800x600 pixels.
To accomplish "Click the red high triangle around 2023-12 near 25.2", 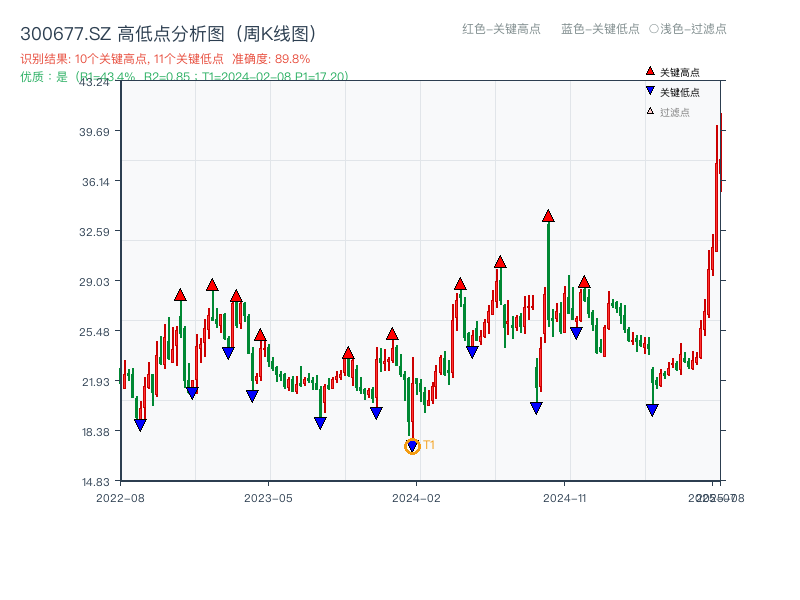I will coord(392,334).
